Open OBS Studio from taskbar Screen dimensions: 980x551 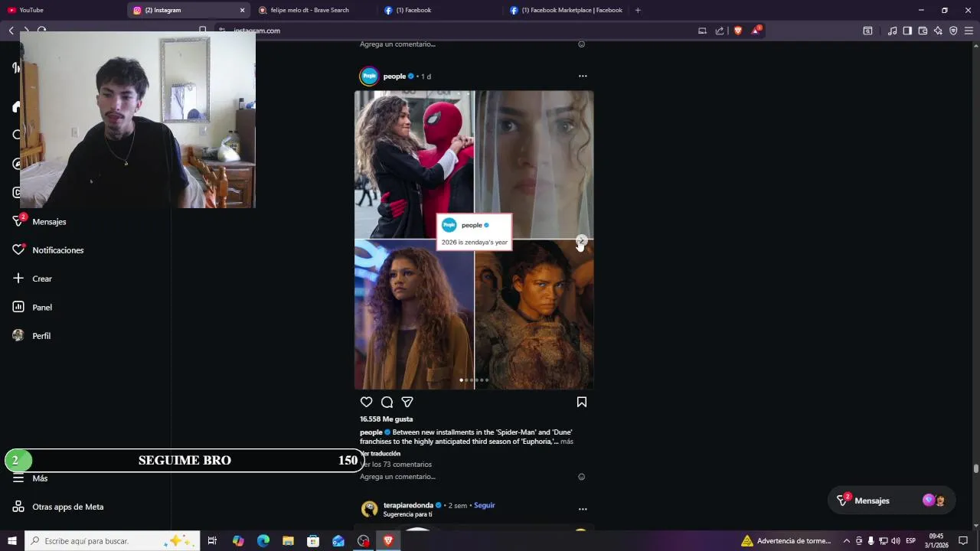pyautogui.click(x=363, y=541)
